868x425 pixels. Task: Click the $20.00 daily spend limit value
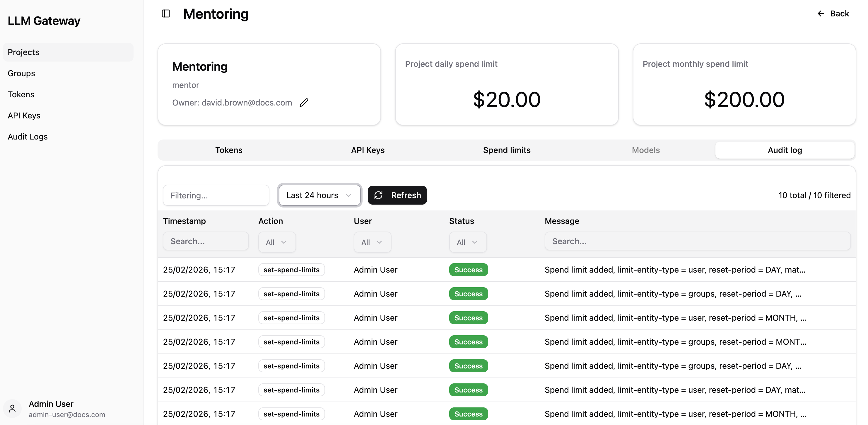click(507, 99)
